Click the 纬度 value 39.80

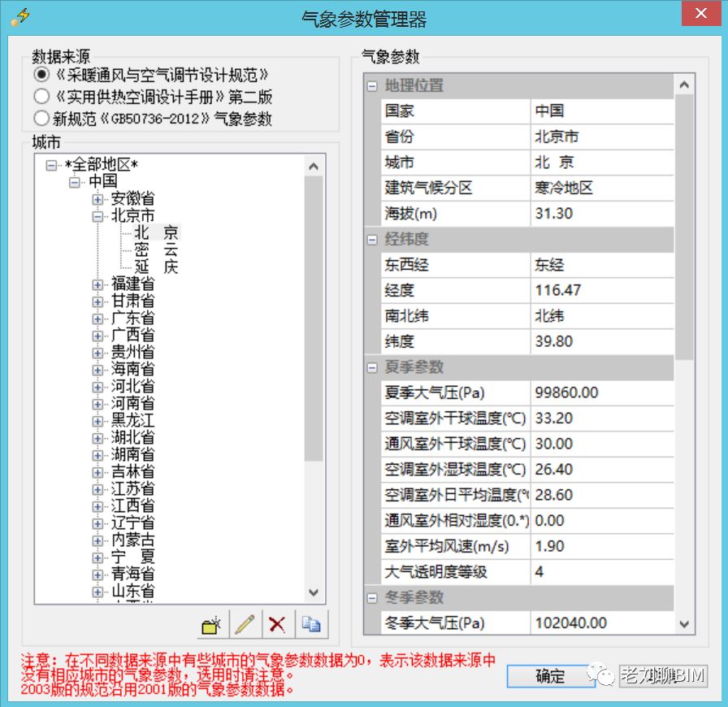point(602,342)
